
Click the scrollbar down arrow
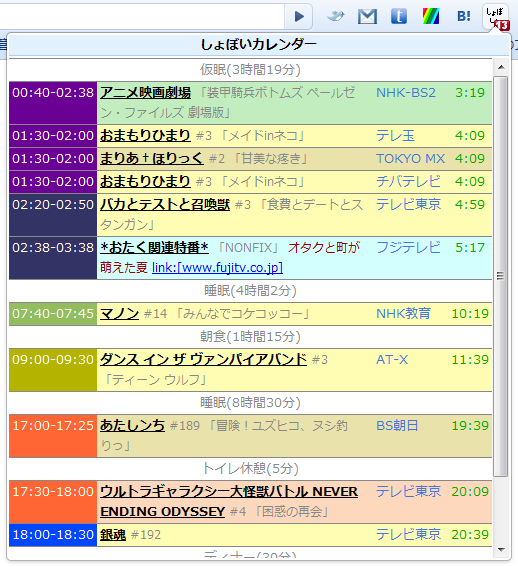(x=501, y=550)
